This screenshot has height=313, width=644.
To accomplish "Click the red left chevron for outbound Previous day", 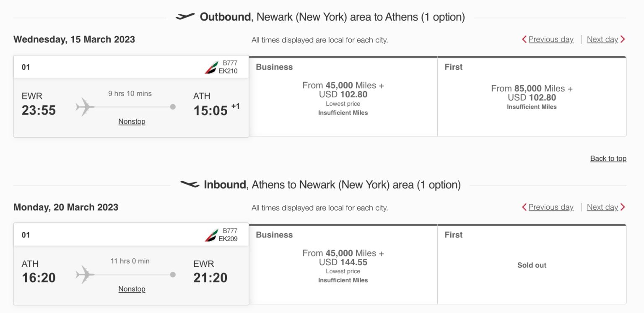I will pos(524,39).
